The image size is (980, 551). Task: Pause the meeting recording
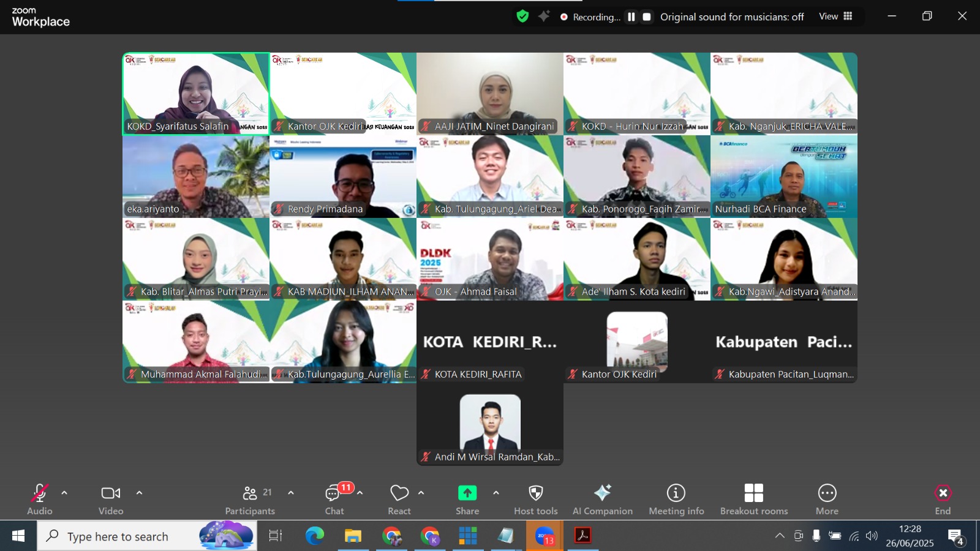(x=631, y=17)
